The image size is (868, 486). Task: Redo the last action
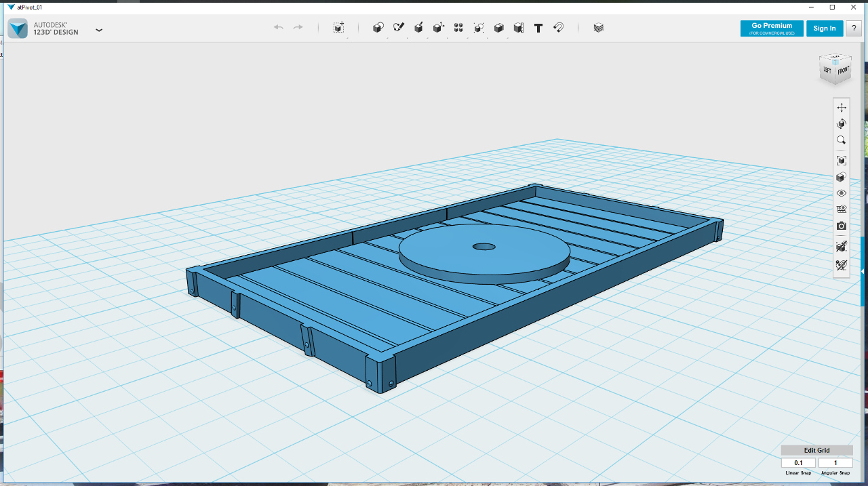click(x=298, y=27)
